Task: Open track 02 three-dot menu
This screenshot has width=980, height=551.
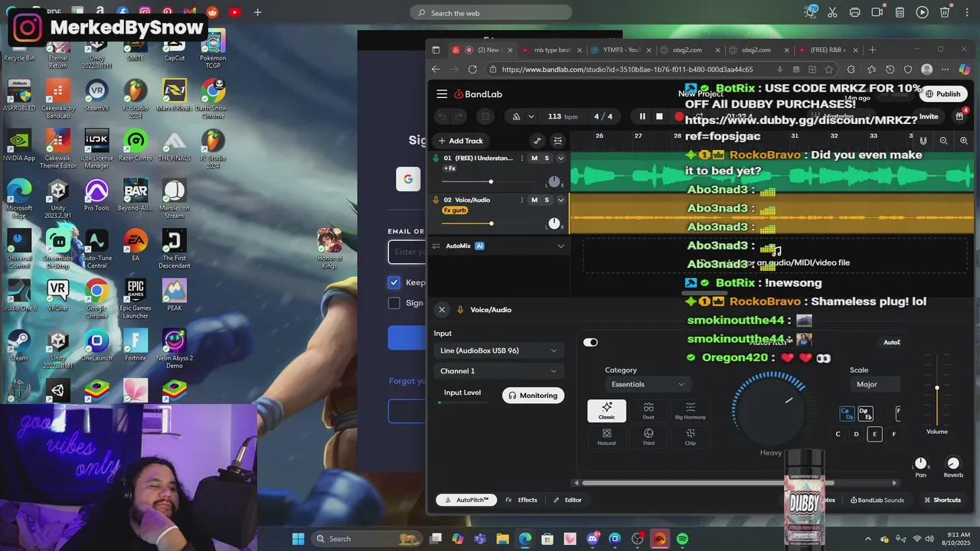Action: (x=522, y=200)
